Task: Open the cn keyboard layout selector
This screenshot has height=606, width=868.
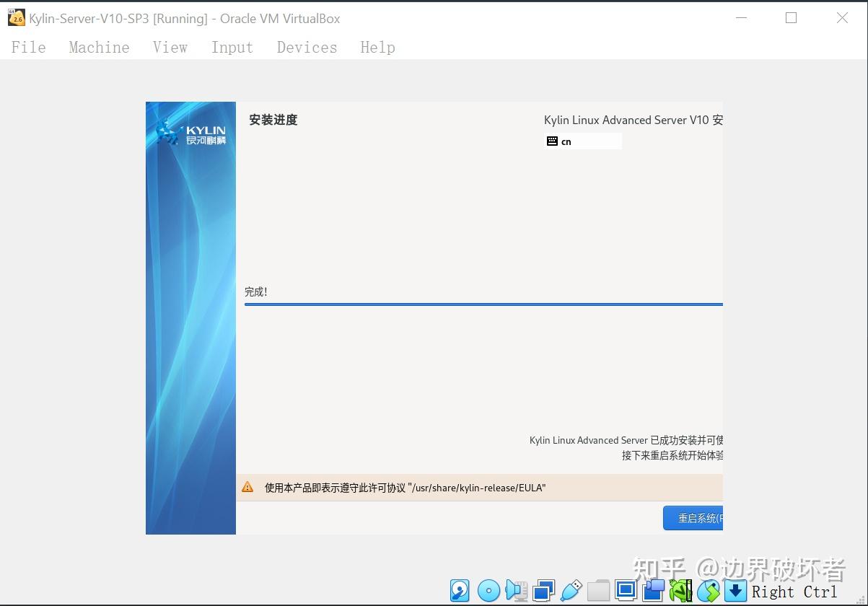Action: [x=583, y=141]
